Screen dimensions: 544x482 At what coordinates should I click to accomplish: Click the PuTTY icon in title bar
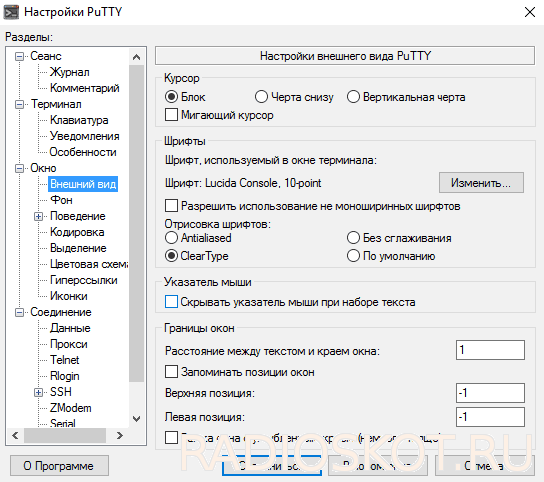tap(11, 12)
